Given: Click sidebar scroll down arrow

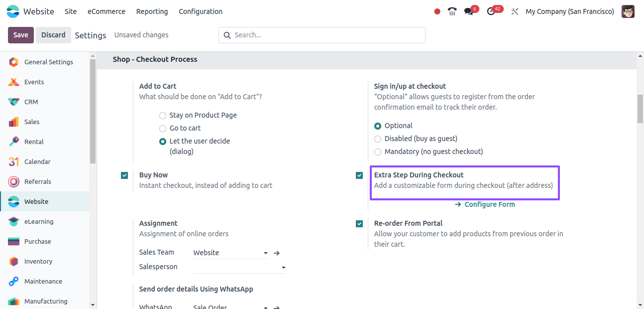Looking at the screenshot, I should pos(93,305).
